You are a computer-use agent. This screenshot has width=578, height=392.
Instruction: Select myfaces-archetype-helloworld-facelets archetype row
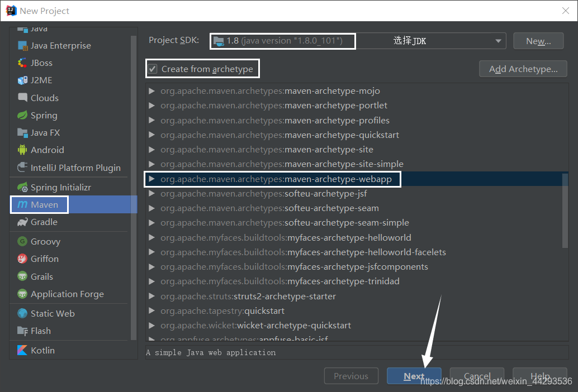click(357, 252)
